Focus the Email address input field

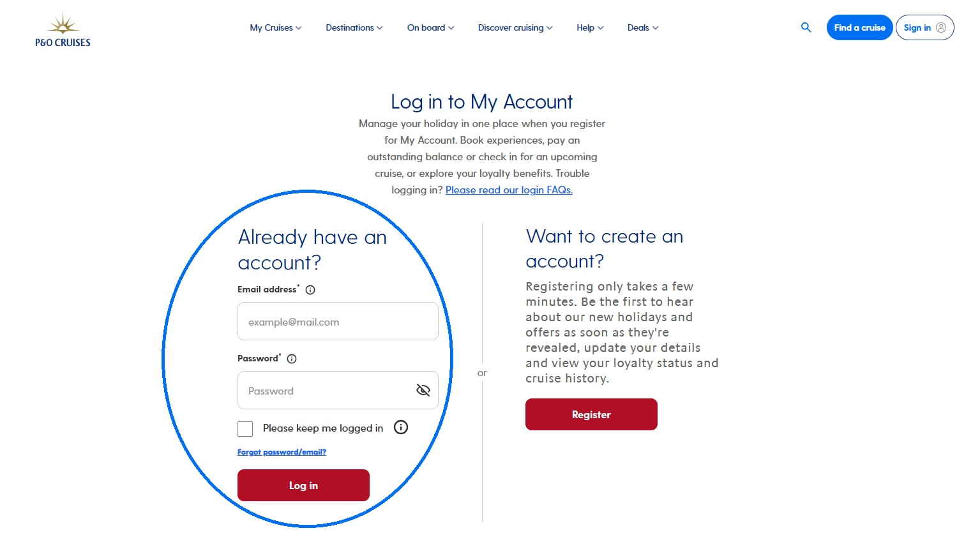click(x=338, y=321)
